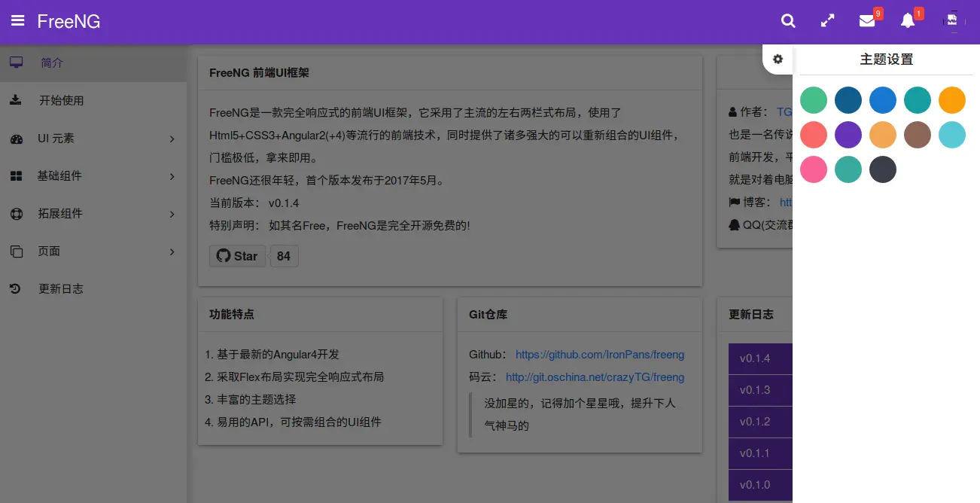980x503 pixels.
Task: Expand the 页面 submenu chevron
Action: click(x=172, y=251)
